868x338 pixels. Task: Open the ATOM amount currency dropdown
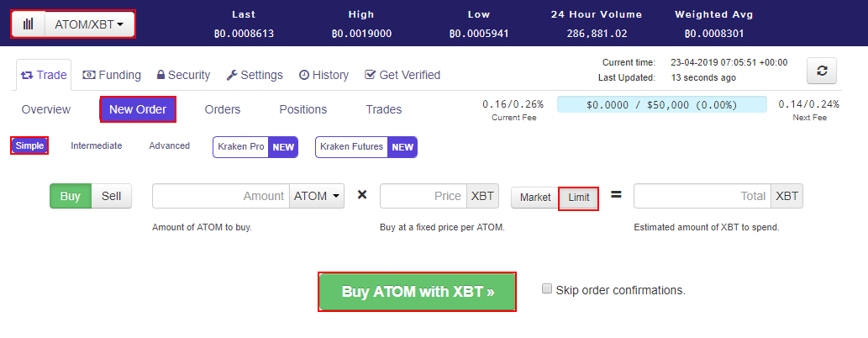(317, 196)
